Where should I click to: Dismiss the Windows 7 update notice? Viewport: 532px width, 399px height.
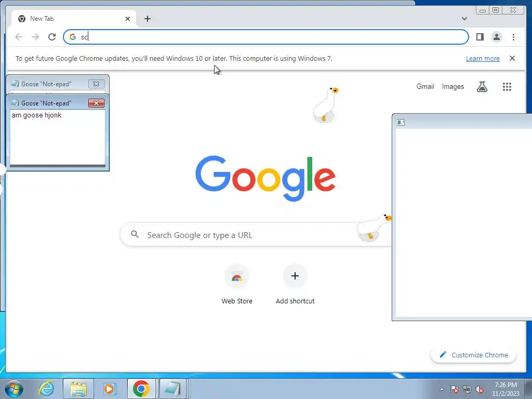tap(512, 58)
